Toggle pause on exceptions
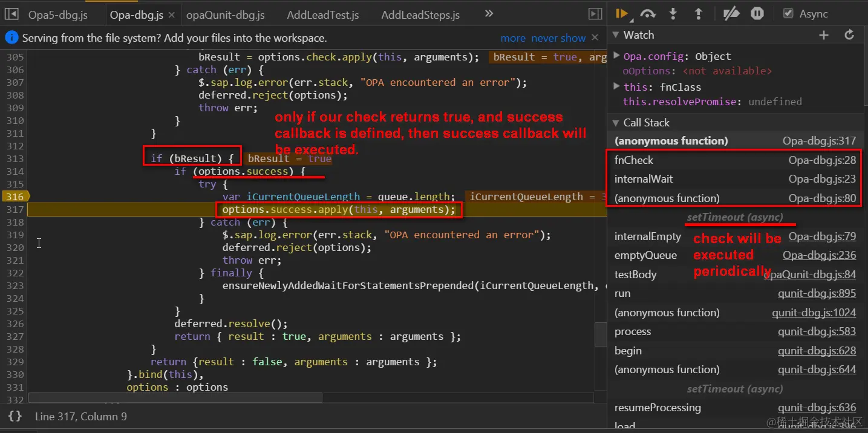 pyautogui.click(x=757, y=13)
